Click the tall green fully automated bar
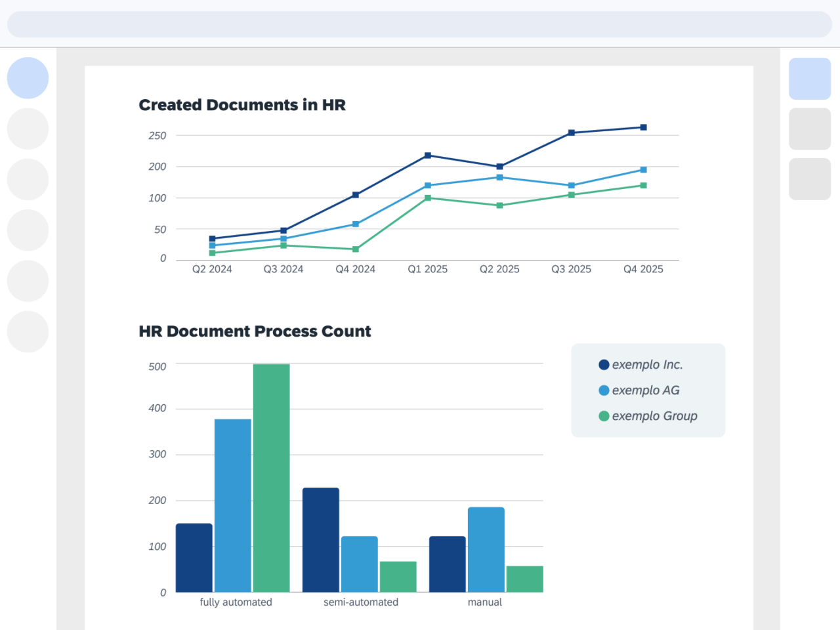840x630 pixels. coord(271,477)
